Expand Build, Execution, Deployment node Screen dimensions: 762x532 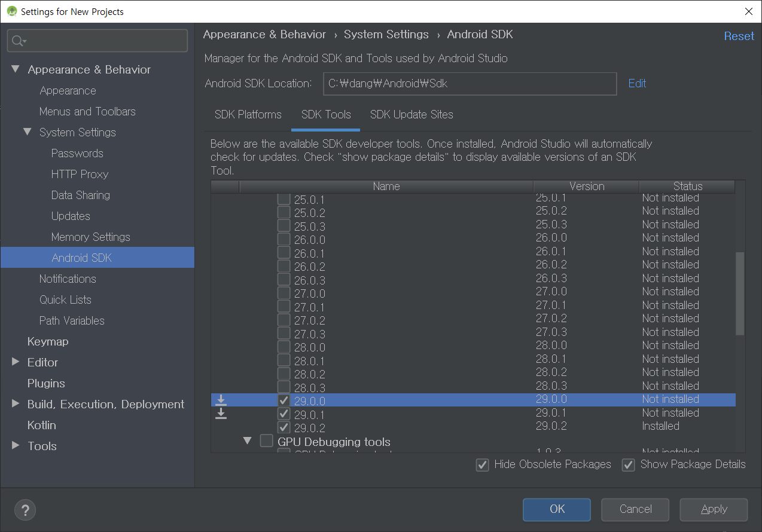(16, 404)
